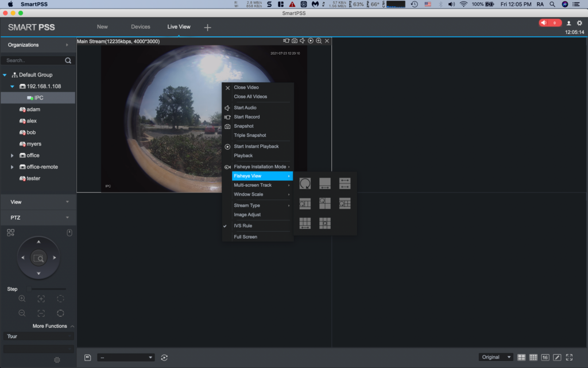Pick fisheye layout with two sub-views between strips
Image resolution: width=588 pixels, height=368 pixels.
point(305,203)
